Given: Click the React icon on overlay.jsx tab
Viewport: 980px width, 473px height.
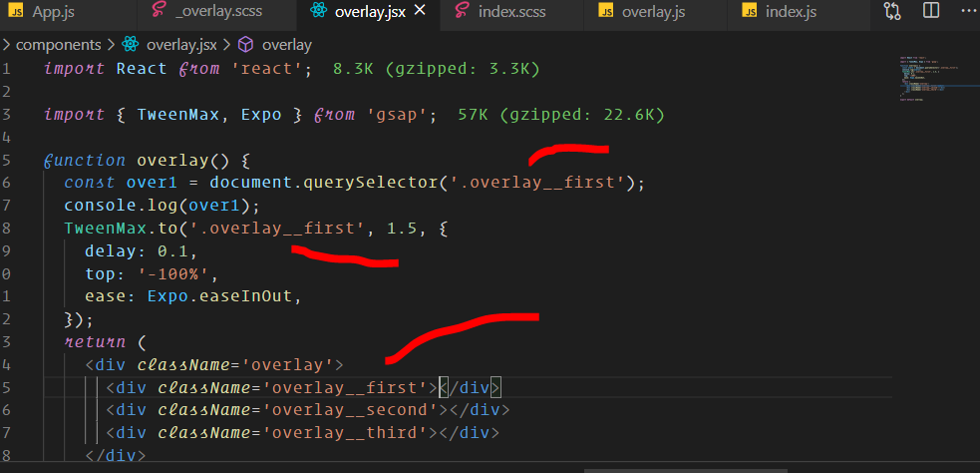Looking at the screenshot, I should (x=318, y=11).
